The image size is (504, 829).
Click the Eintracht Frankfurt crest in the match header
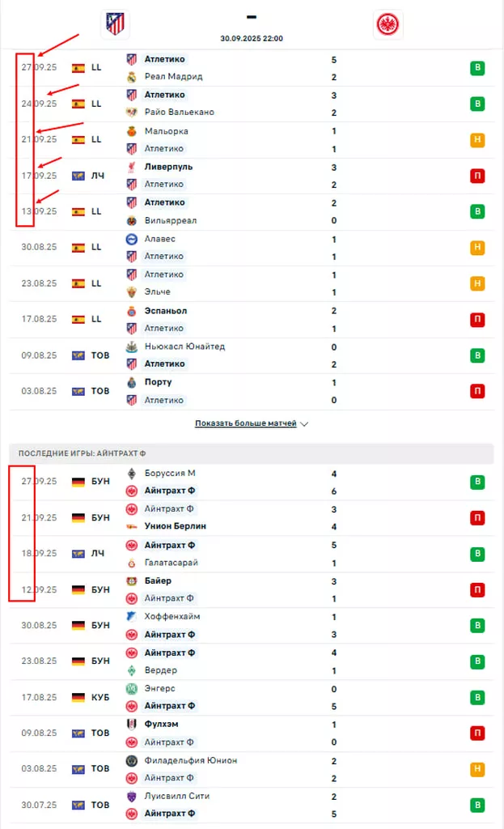(388, 24)
